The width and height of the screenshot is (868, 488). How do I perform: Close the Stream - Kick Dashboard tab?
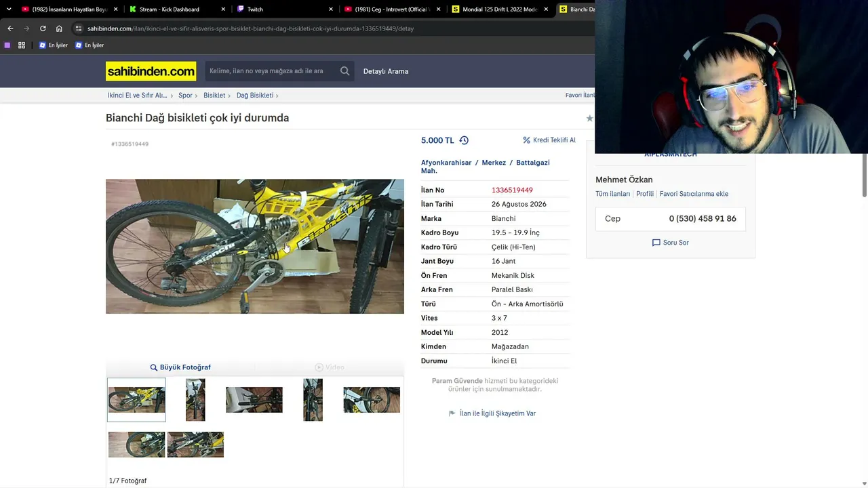click(x=223, y=9)
